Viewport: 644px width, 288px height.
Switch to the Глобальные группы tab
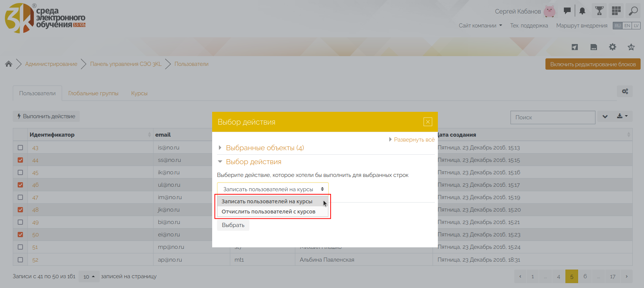click(93, 93)
